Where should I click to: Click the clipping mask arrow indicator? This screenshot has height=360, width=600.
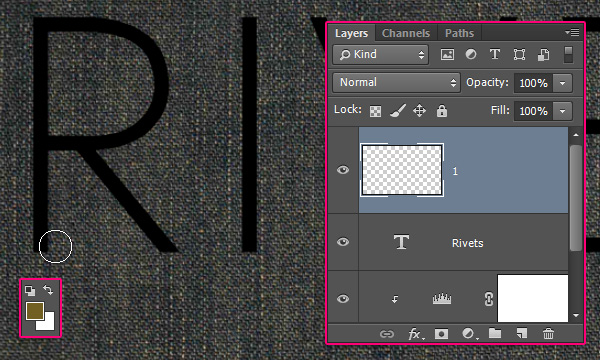pos(395,299)
